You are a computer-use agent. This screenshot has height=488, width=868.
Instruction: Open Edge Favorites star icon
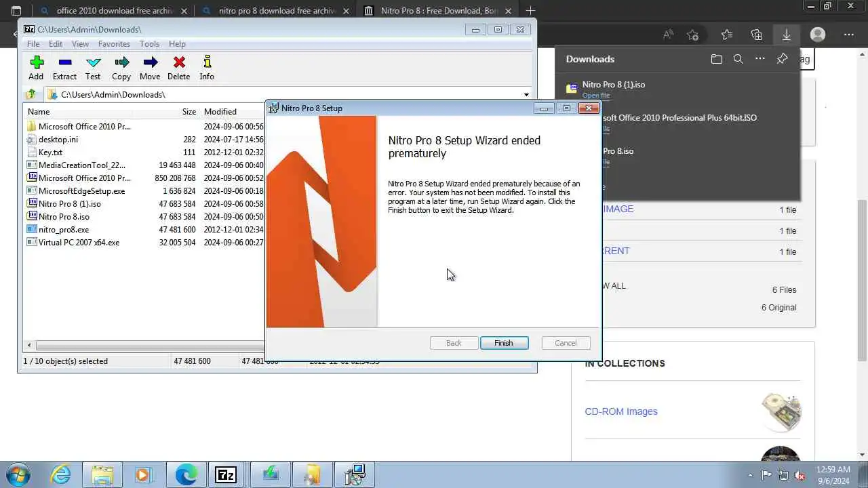tap(727, 35)
